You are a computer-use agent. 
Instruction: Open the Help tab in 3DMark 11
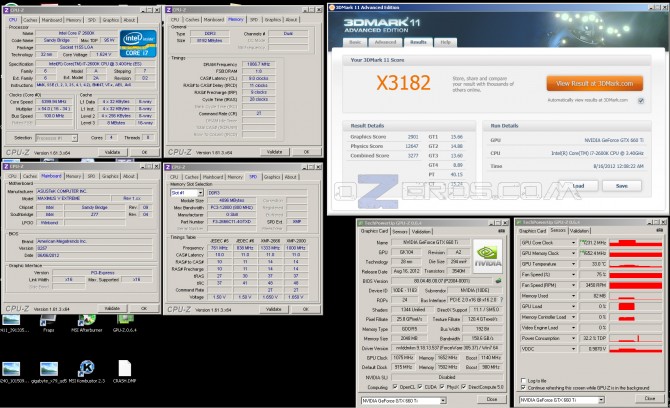(445, 42)
